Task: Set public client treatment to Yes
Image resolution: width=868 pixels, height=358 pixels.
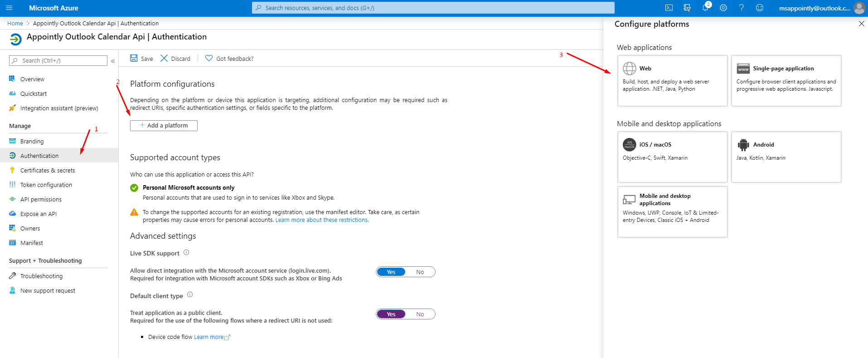Action: [391, 314]
